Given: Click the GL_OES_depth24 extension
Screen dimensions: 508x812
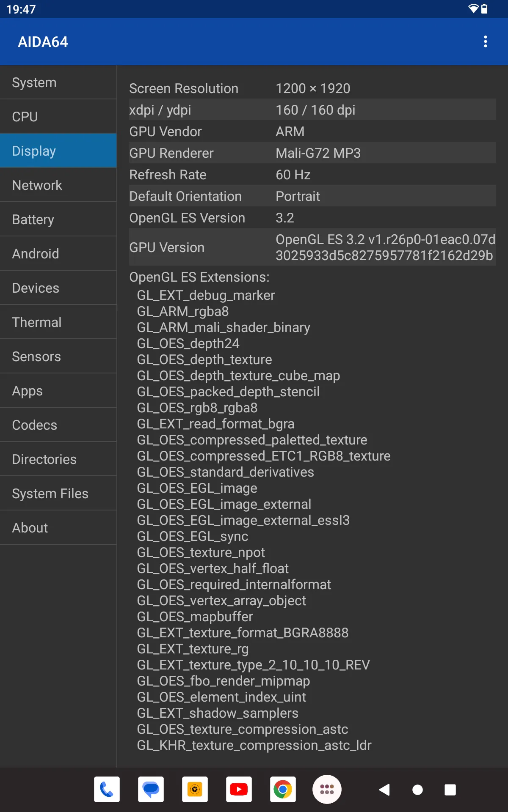Looking at the screenshot, I should (188, 343).
